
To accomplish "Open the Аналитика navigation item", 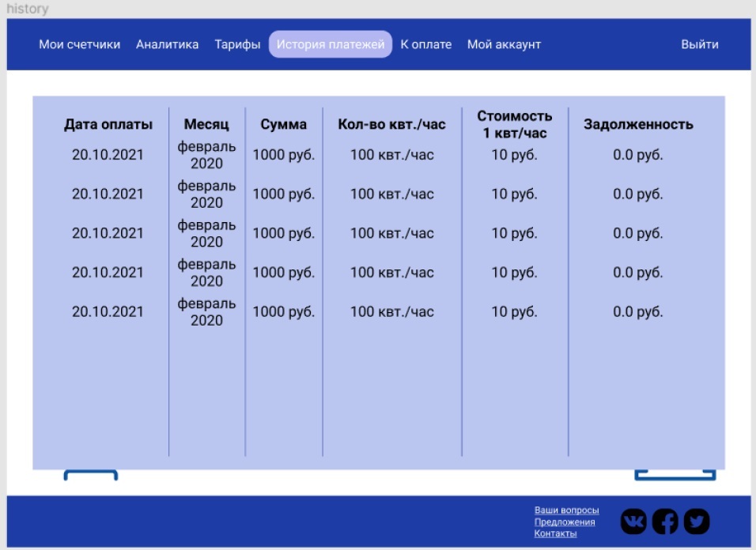I will tap(167, 44).
